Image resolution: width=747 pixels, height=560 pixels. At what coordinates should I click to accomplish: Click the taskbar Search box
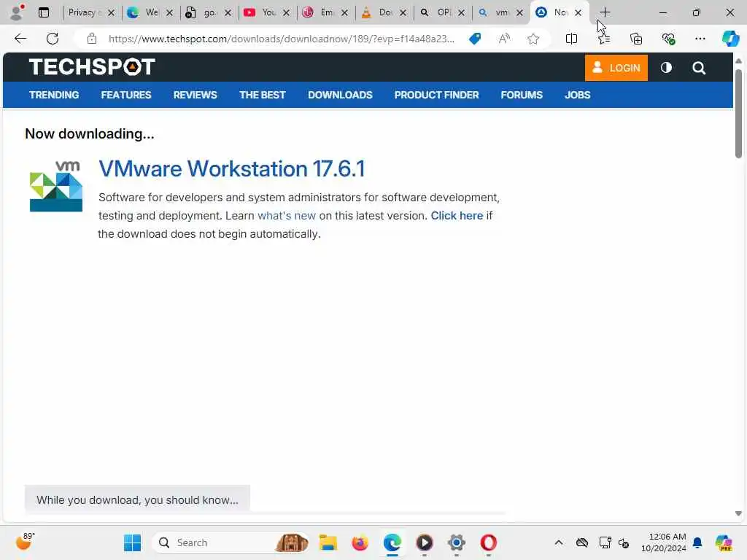[x=231, y=542]
